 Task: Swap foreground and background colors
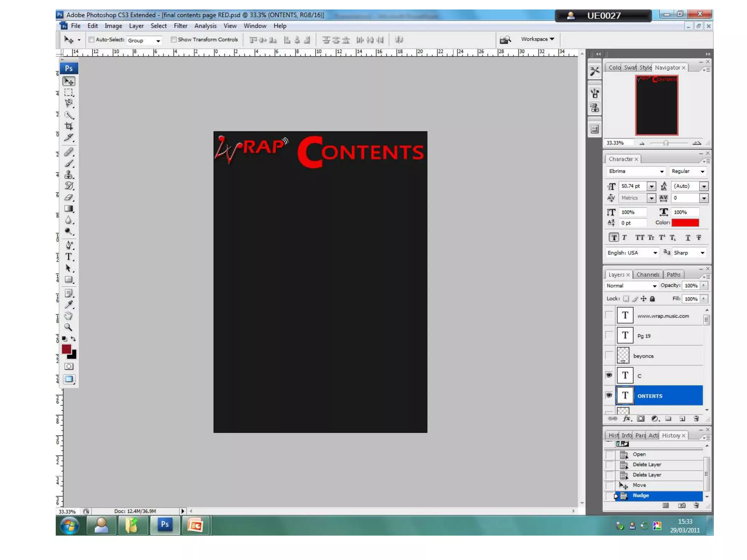point(73,339)
